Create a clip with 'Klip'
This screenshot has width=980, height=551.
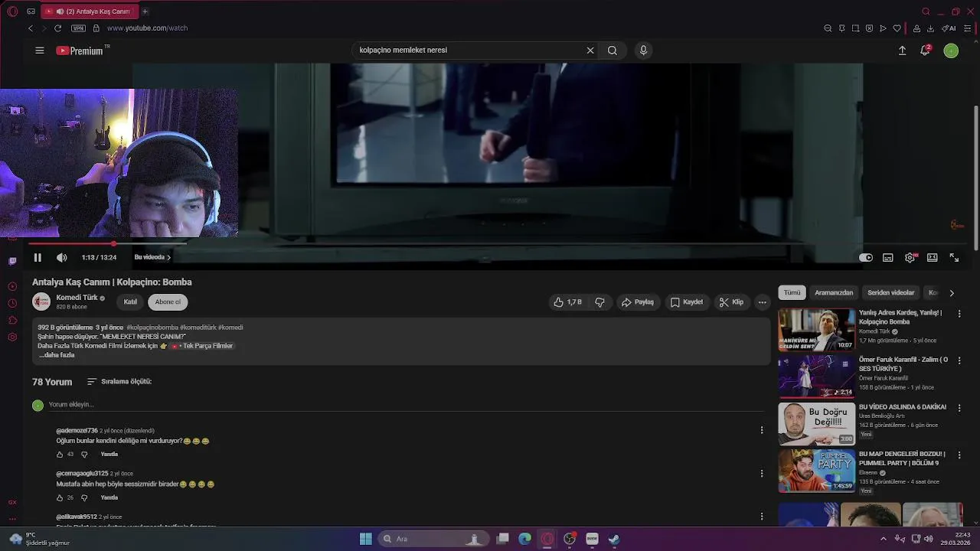click(x=731, y=302)
